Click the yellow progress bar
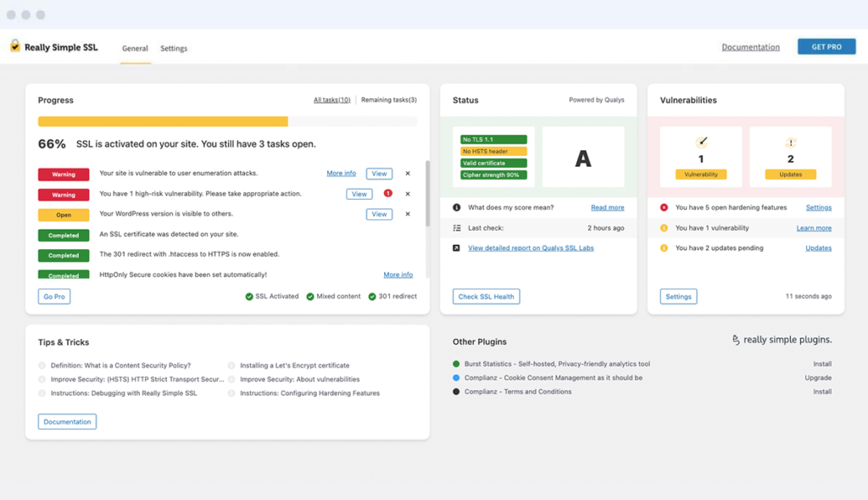The width and height of the screenshot is (868, 500). 163,121
